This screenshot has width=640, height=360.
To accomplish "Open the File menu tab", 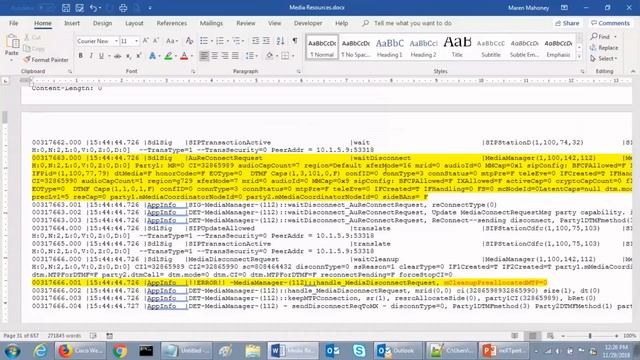I will [13, 23].
